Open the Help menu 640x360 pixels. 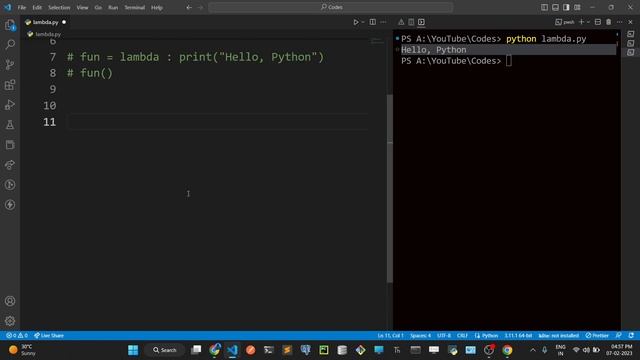[157, 7]
